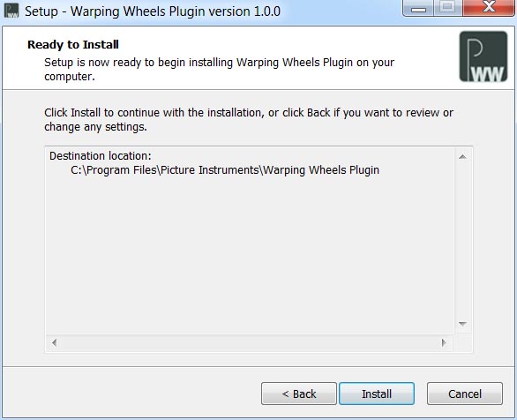
Task: Click the large PWW logo in header
Action: click(x=483, y=56)
